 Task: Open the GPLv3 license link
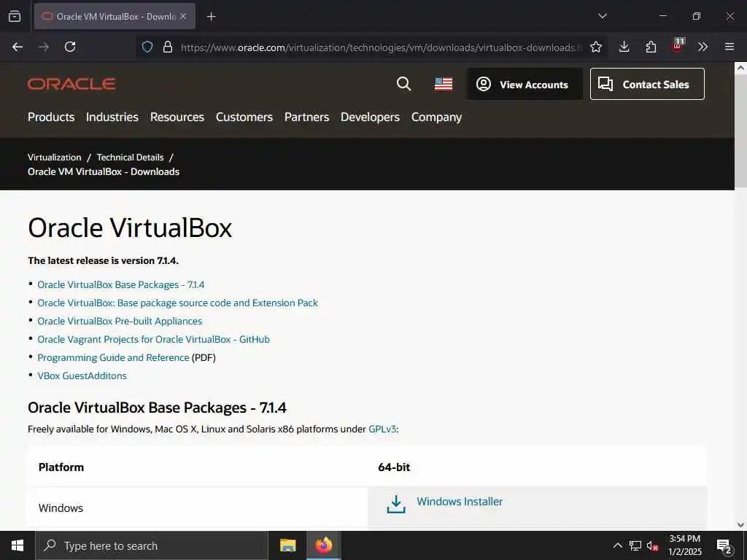pyautogui.click(x=382, y=429)
